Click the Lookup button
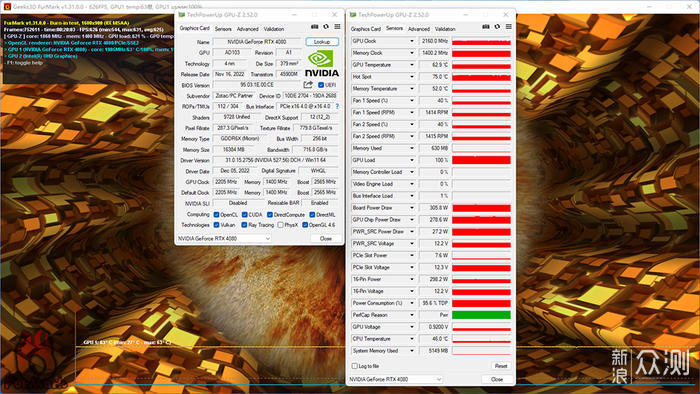 point(322,41)
